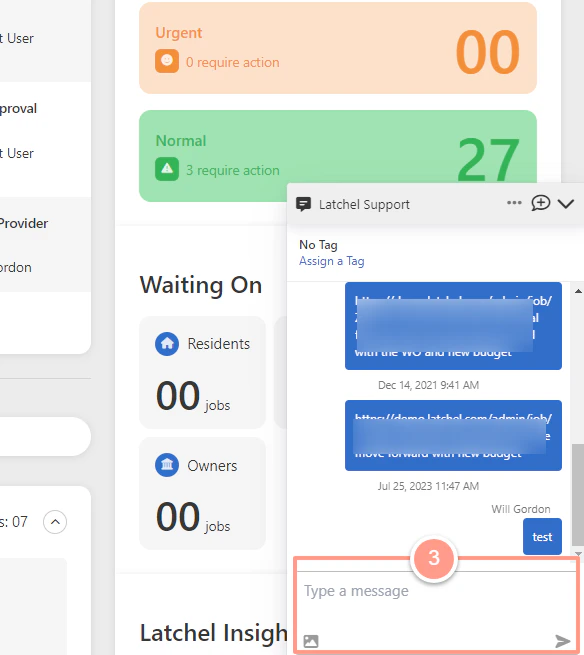Open the three-dots chat options menu
This screenshot has height=655, width=584.
(x=514, y=203)
